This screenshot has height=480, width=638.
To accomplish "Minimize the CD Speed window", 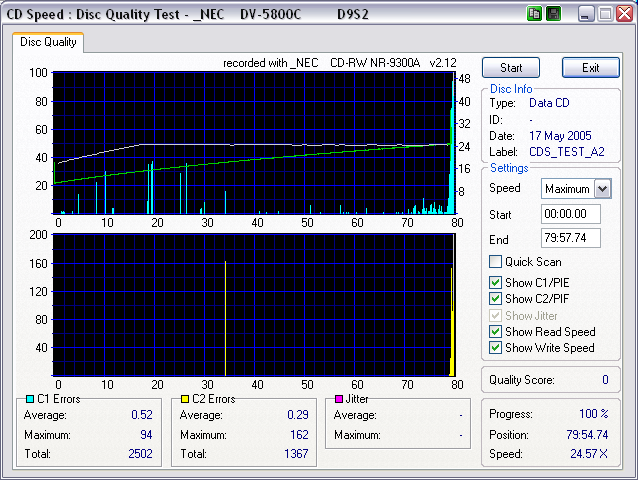I will [586, 14].
